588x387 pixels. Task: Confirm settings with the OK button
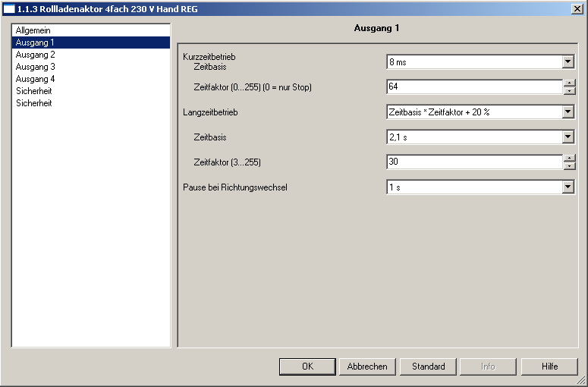click(x=307, y=367)
